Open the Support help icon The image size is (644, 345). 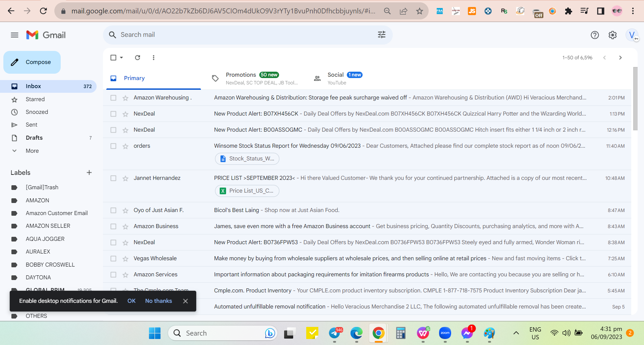595,35
